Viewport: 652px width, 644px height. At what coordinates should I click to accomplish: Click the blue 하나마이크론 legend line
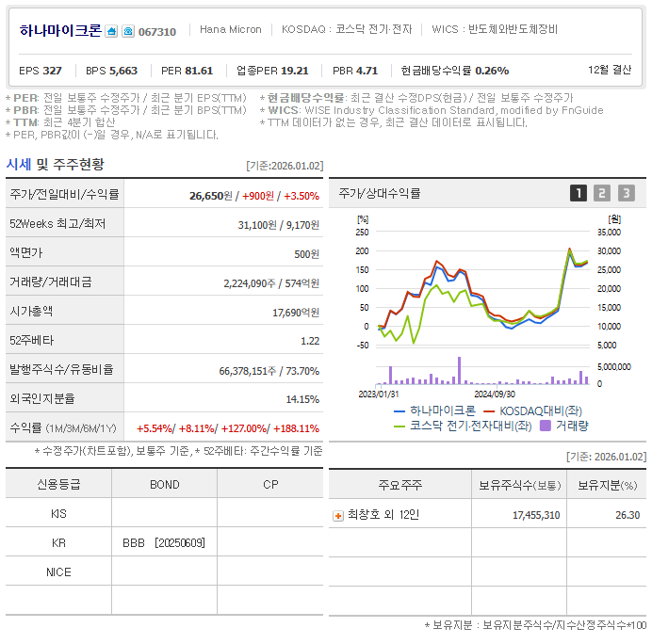click(x=399, y=411)
